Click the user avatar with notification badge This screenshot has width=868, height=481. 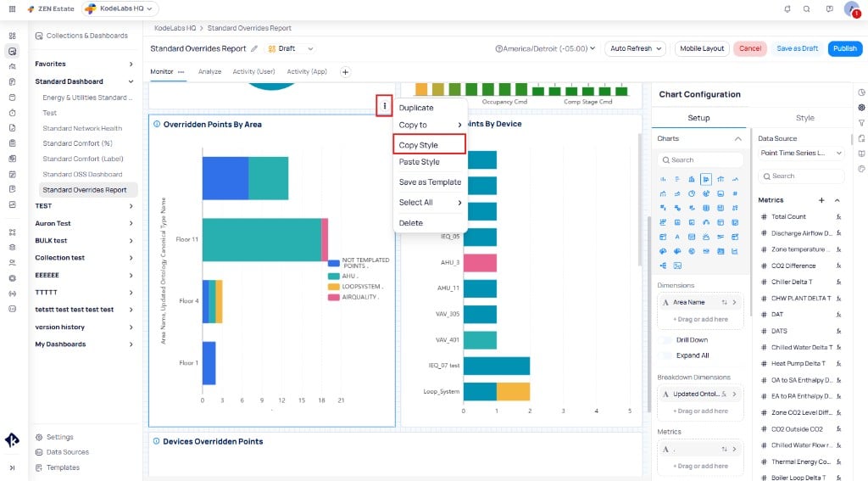tap(853, 8)
